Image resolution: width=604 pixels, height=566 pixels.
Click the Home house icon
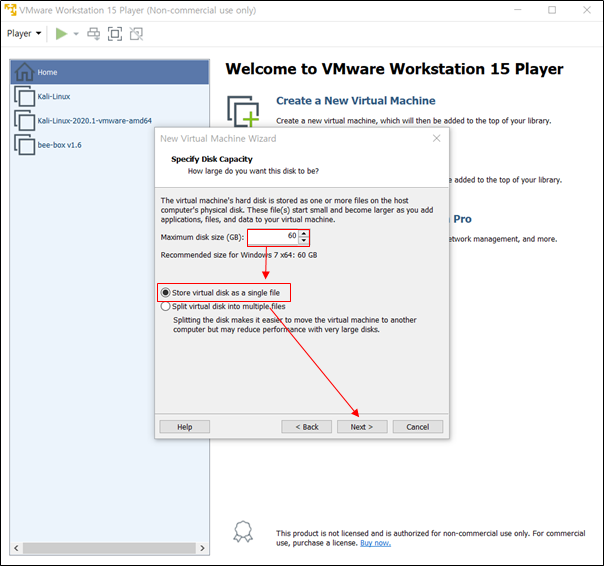(x=24, y=72)
